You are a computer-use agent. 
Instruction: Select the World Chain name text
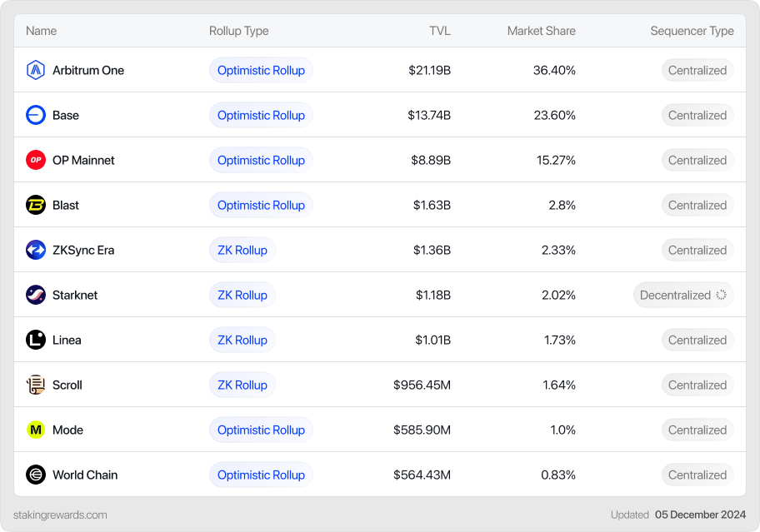(85, 475)
